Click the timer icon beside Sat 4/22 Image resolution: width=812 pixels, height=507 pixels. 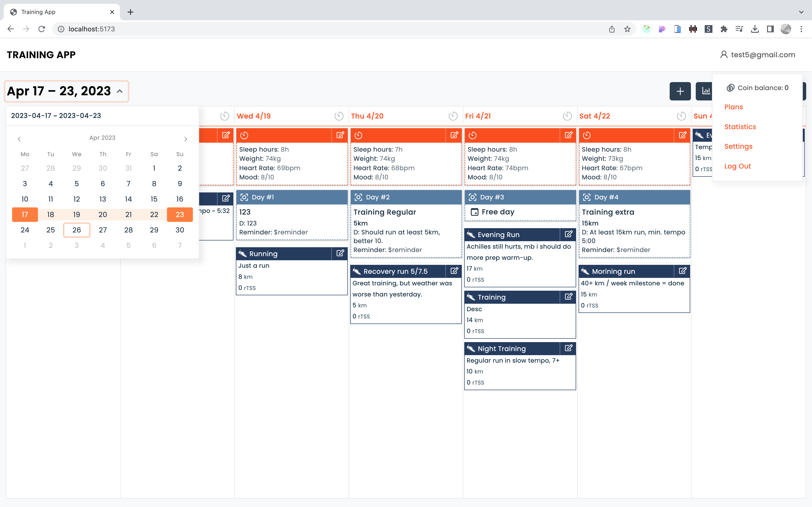(681, 116)
